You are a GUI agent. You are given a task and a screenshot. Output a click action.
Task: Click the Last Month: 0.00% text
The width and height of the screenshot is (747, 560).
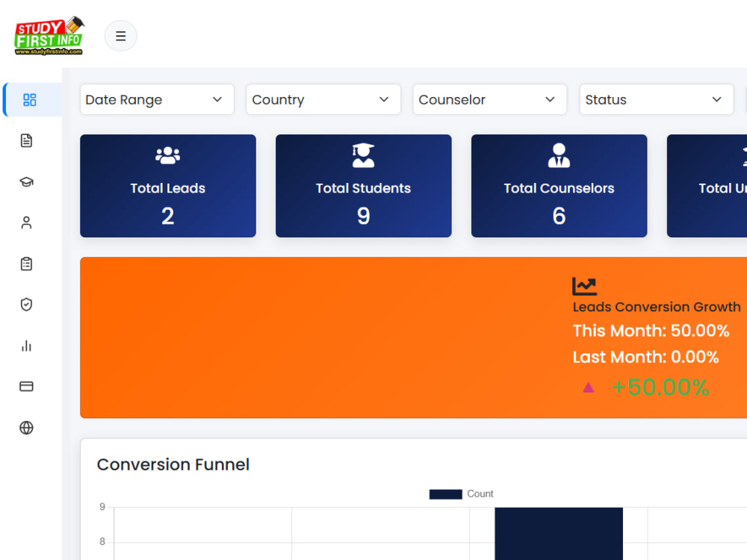(x=645, y=357)
